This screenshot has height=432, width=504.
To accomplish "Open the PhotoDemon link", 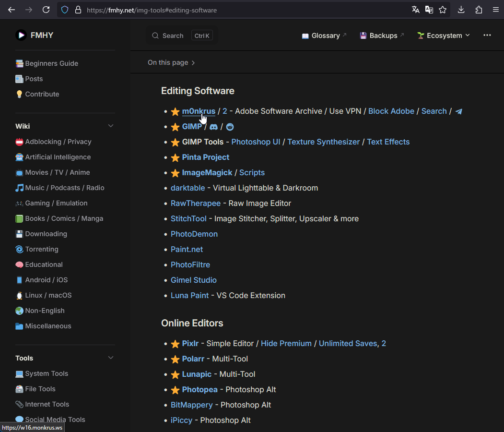I will (x=194, y=234).
